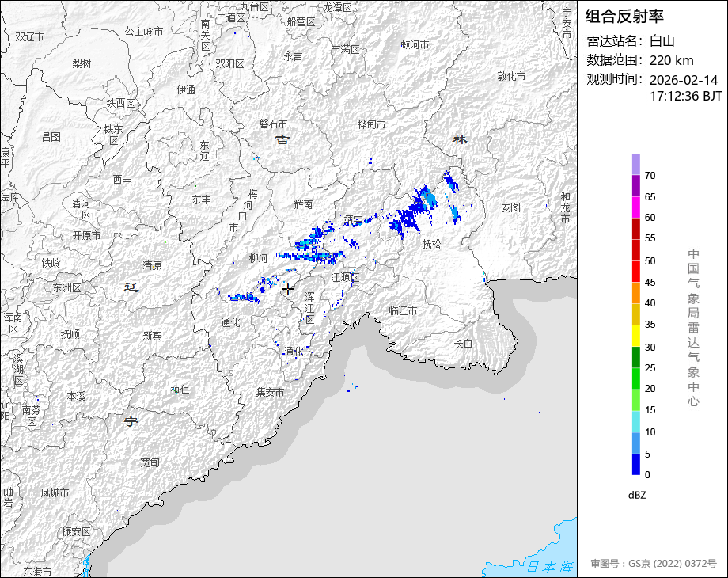The width and height of the screenshot is (728, 578).
Task: Click the 抚顺 map label
Action: tap(70, 333)
